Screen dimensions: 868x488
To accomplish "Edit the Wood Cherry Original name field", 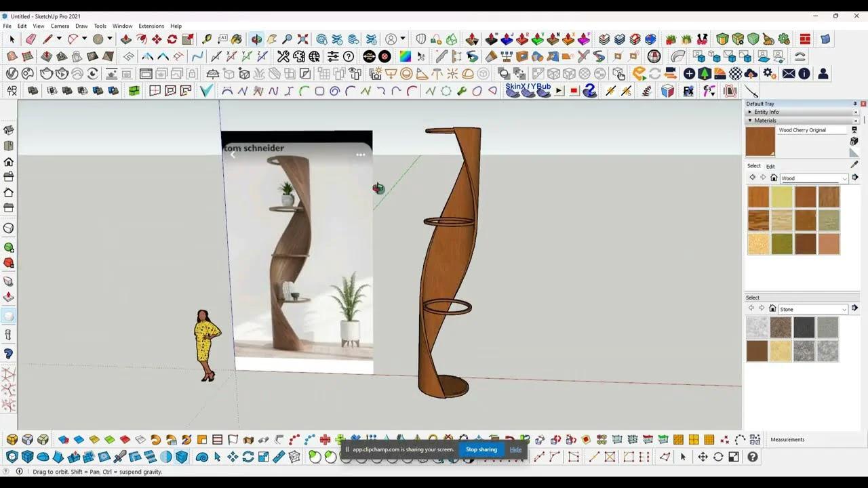I will pyautogui.click(x=812, y=130).
